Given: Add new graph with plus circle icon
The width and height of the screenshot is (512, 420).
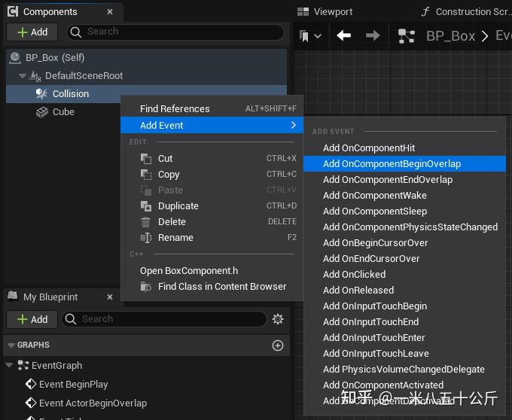Looking at the screenshot, I should (278, 345).
